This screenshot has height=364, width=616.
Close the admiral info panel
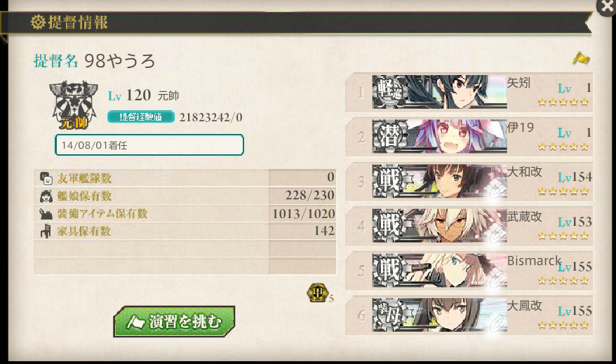(607, 7)
